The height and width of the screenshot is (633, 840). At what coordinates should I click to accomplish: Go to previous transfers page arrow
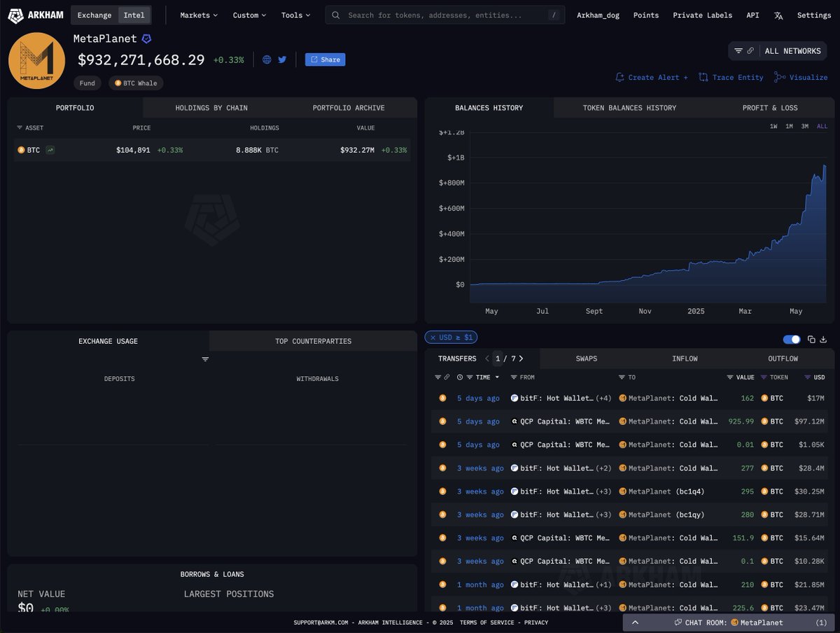coord(487,359)
